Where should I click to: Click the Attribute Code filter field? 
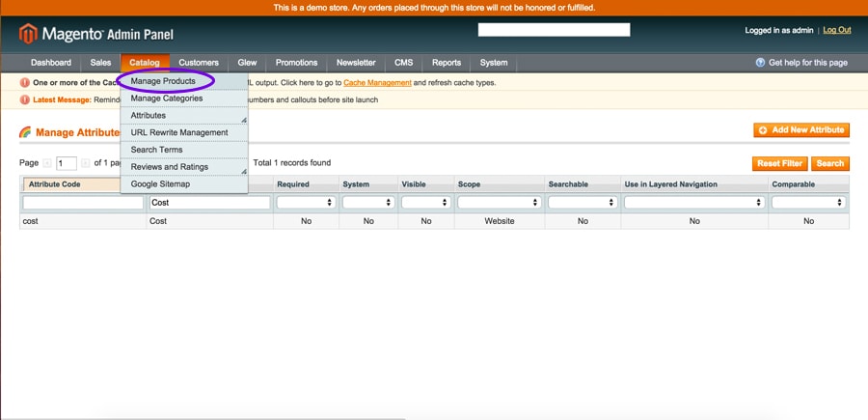click(x=83, y=203)
